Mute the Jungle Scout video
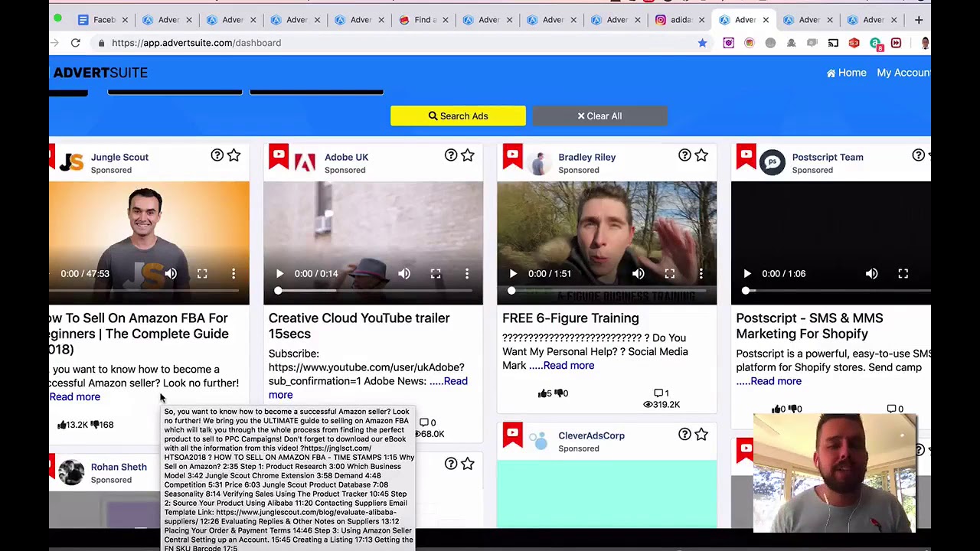Screen dimensions: 980x551 point(171,273)
